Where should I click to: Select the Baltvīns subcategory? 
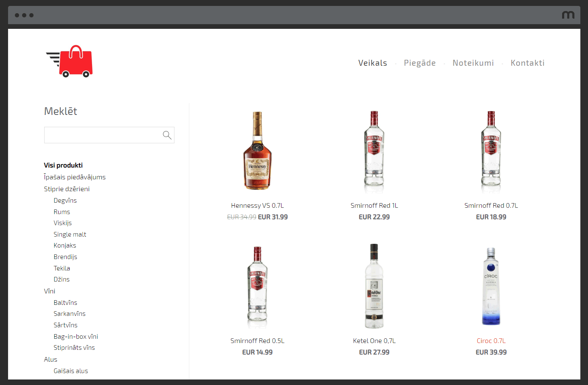pyautogui.click(x=65, y=303)
